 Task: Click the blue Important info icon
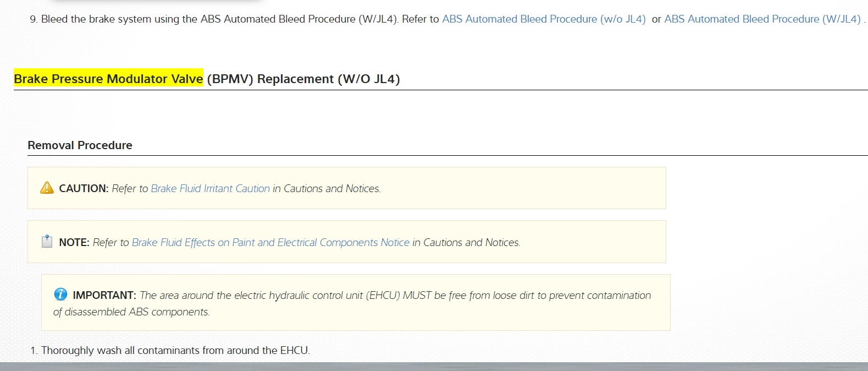pyautogui.click(x=60, y=294)
